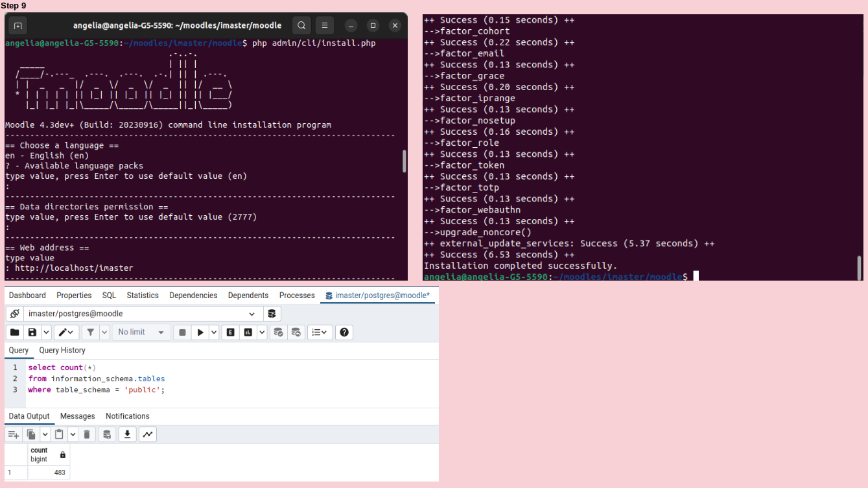Click the lock icon in count column

63,455
